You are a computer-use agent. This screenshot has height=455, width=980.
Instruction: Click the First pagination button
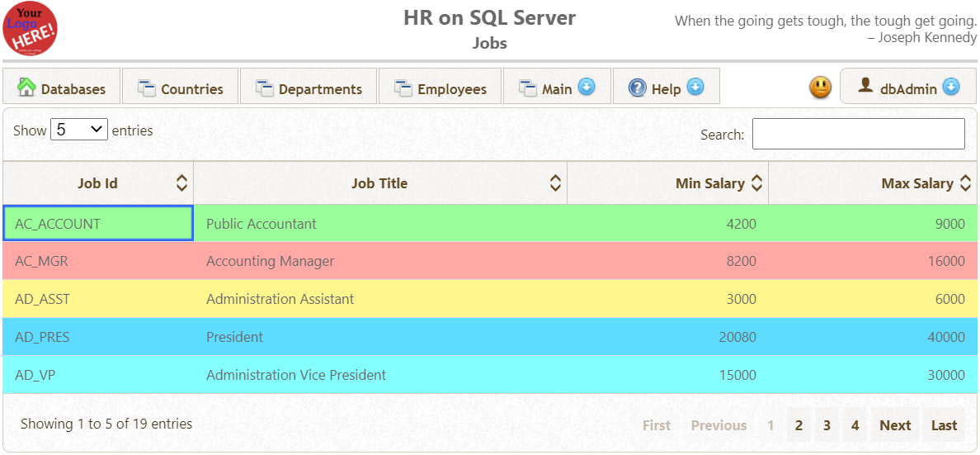[x=657, y=425]
